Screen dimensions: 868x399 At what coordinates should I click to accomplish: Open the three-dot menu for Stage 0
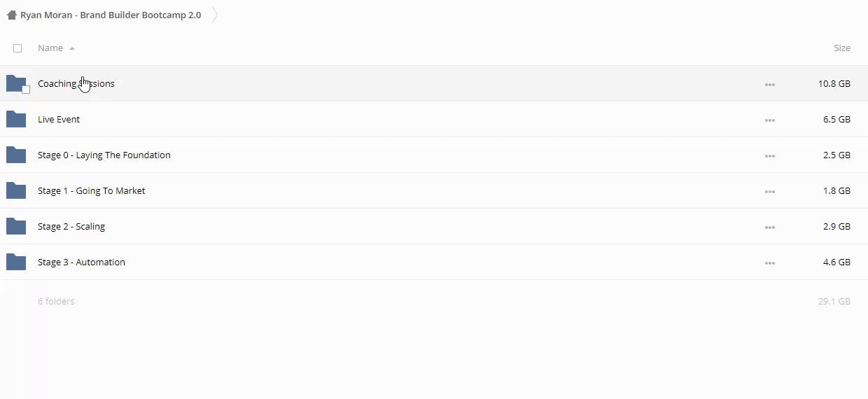[x=770, y=156]
